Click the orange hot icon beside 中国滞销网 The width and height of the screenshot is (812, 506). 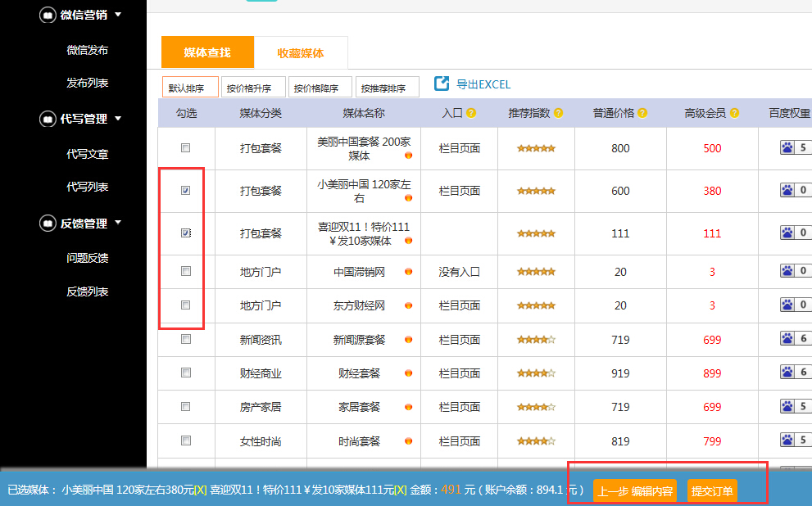[408, 270]
